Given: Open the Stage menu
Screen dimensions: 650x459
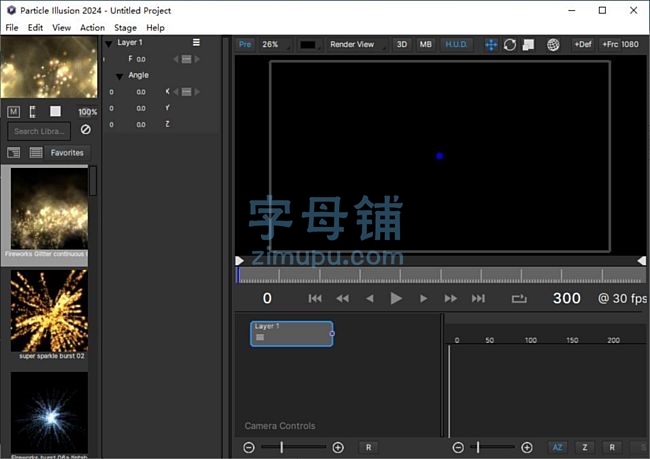Looking at the screenshot, I should (x=125, y=28).
